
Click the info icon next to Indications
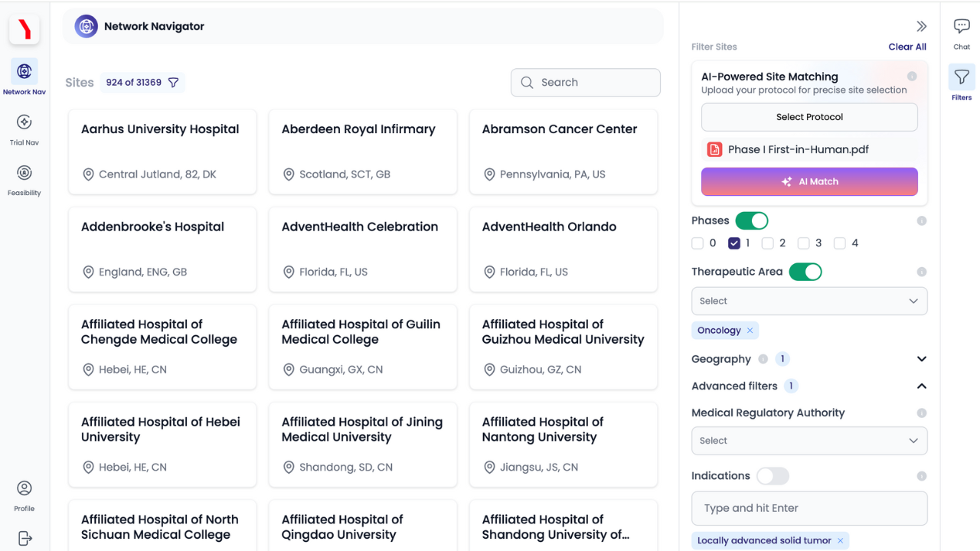click(x=922, y=476)
